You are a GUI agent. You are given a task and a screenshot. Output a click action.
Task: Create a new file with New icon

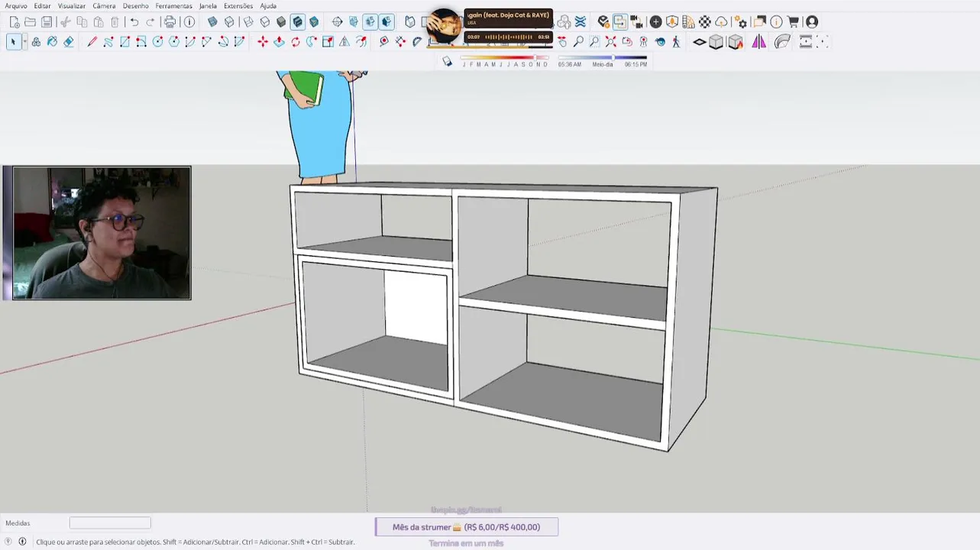[15, 22]
